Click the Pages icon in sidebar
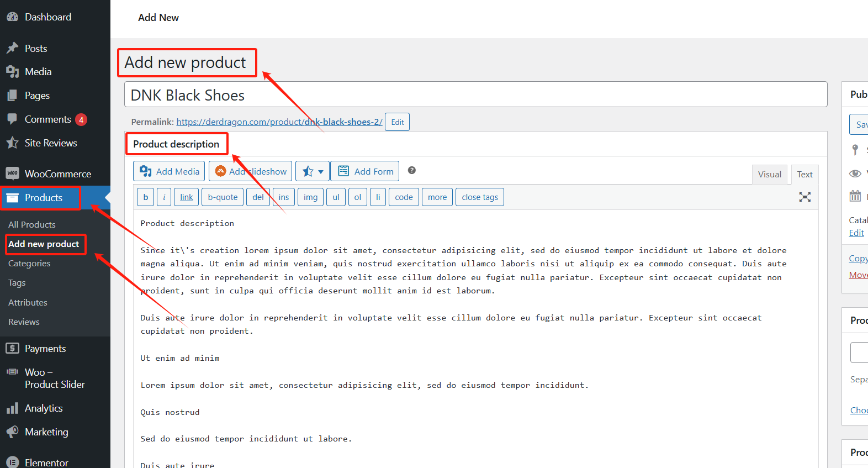The width and height of the screenshot is (868, 468). pyautogui.click(x=12, y=96)
